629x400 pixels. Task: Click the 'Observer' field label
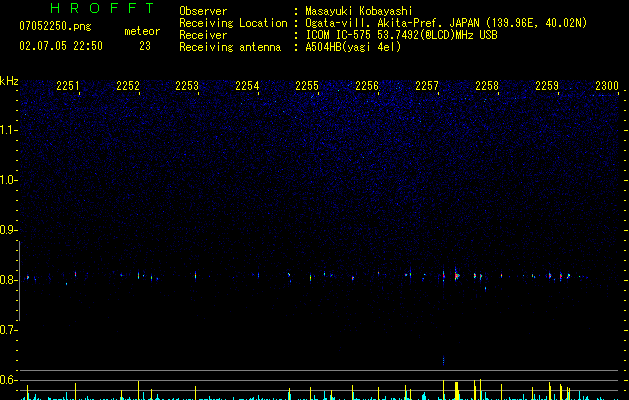[203, 11]
